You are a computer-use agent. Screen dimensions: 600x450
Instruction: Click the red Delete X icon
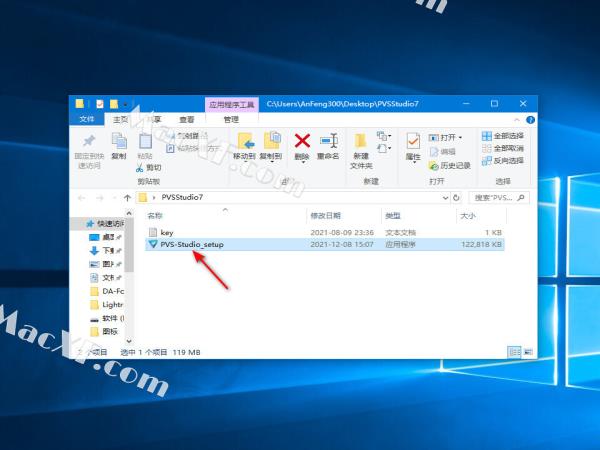[302, 141]
